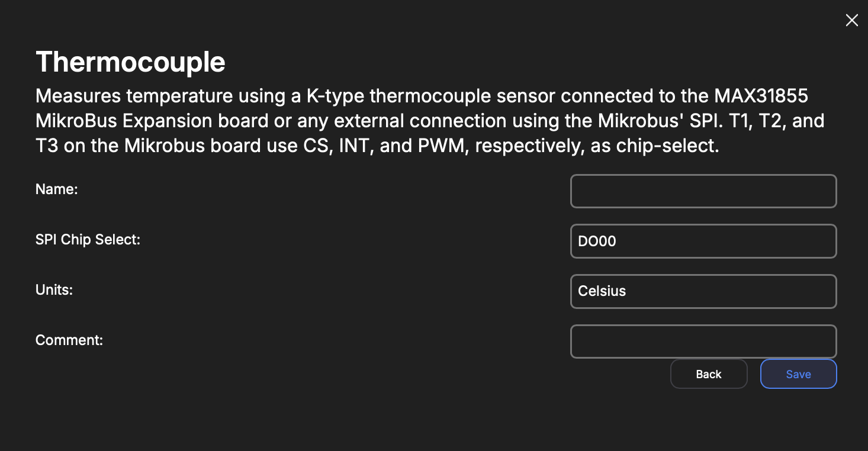Viewport: 868px width, 451px height.
Task: Open the SPI Chip Select dropdown showing DO00
Action: pyautogui.click(x=703, y=241)
